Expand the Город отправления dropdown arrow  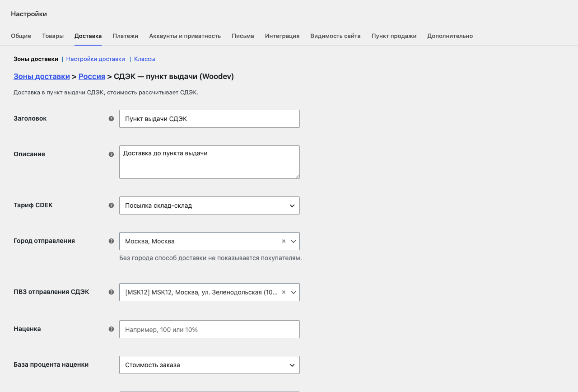pyautogui.click(x=294, y=241)
